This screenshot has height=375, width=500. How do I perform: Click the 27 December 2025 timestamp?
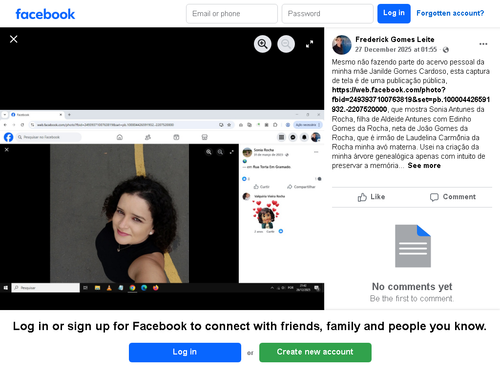[x=396, y=49]
